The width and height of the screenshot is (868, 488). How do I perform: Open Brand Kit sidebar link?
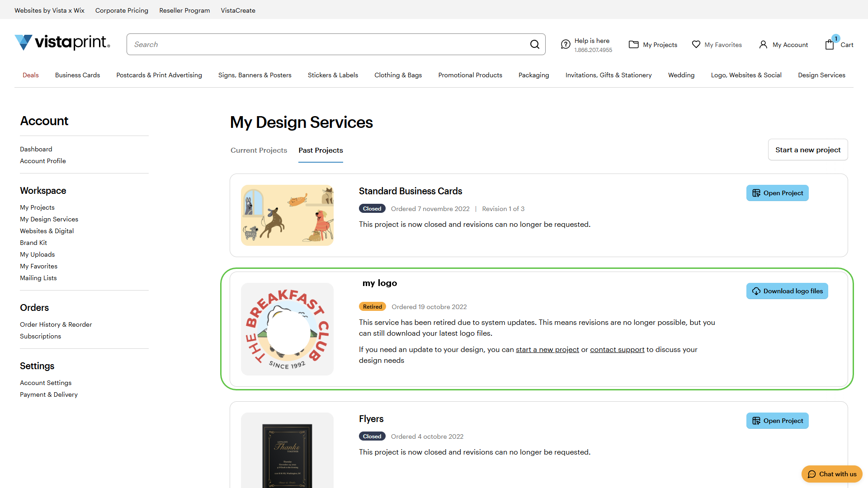[x=33, y=243]
